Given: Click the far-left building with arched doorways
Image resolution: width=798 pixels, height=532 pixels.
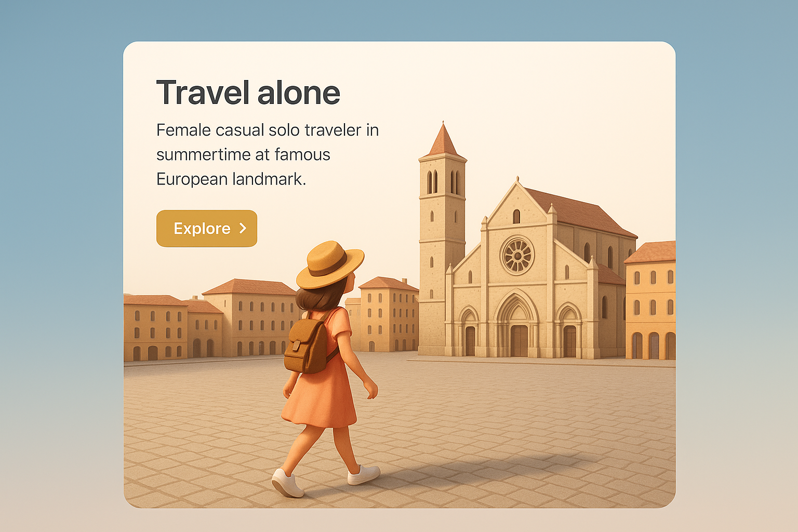Looking at the screenshot, I should 155,327.
